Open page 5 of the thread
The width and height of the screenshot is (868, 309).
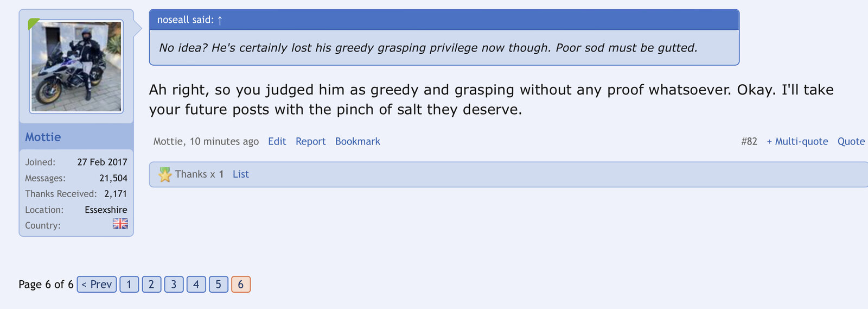click(218, 284)
